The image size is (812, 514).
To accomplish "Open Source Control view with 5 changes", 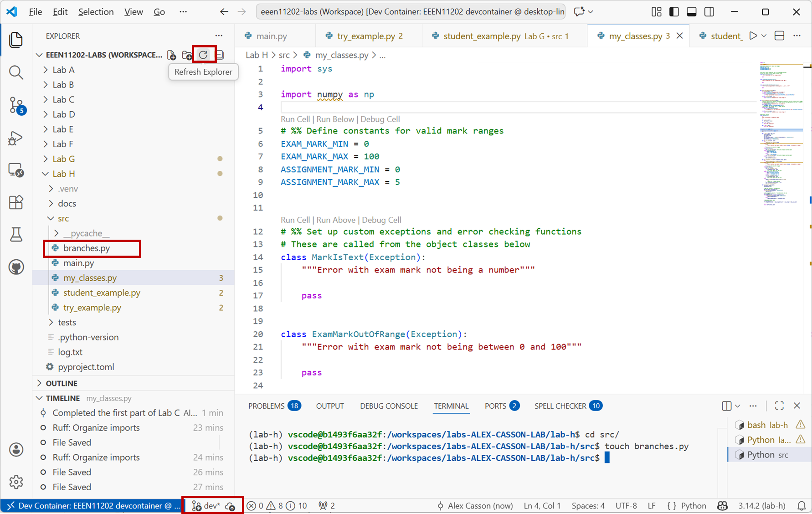I will point(16,105).
